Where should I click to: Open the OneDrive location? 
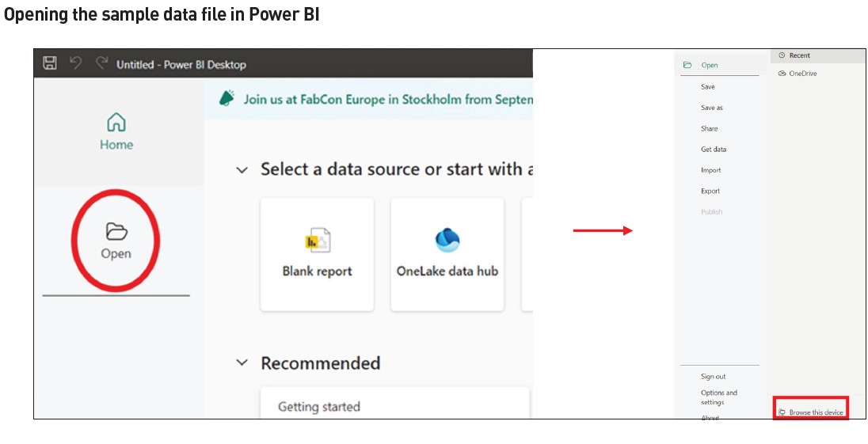802,74
